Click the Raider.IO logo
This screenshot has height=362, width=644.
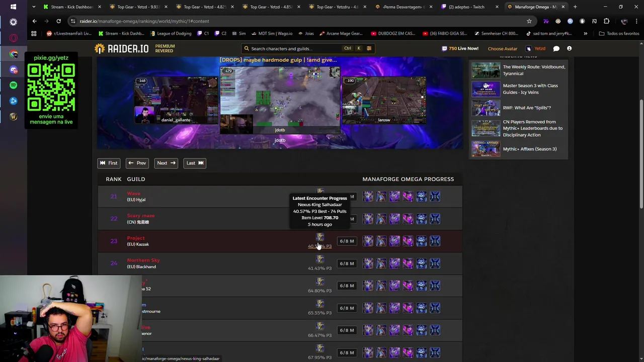pyautogui.click(x=121, y=48)
